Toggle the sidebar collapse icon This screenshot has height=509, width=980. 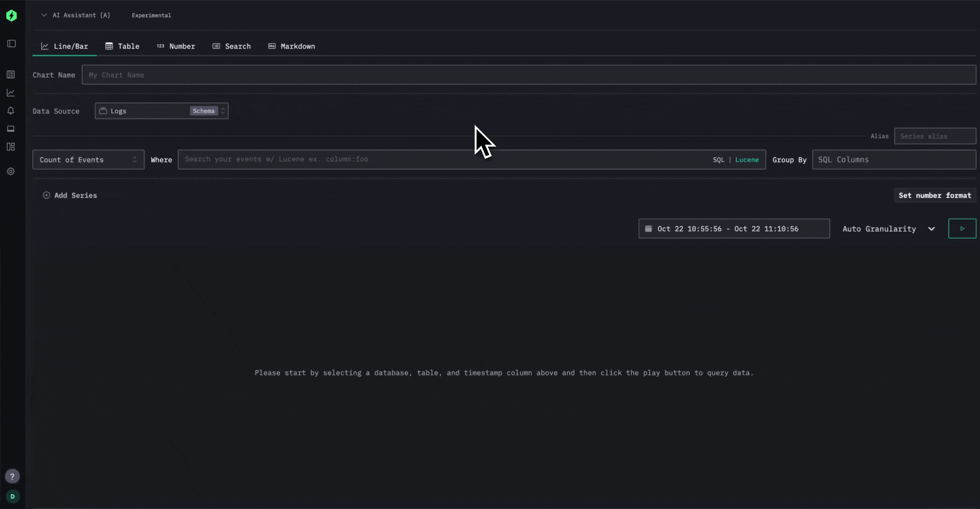pyautogui.click(x=11, y=44)
